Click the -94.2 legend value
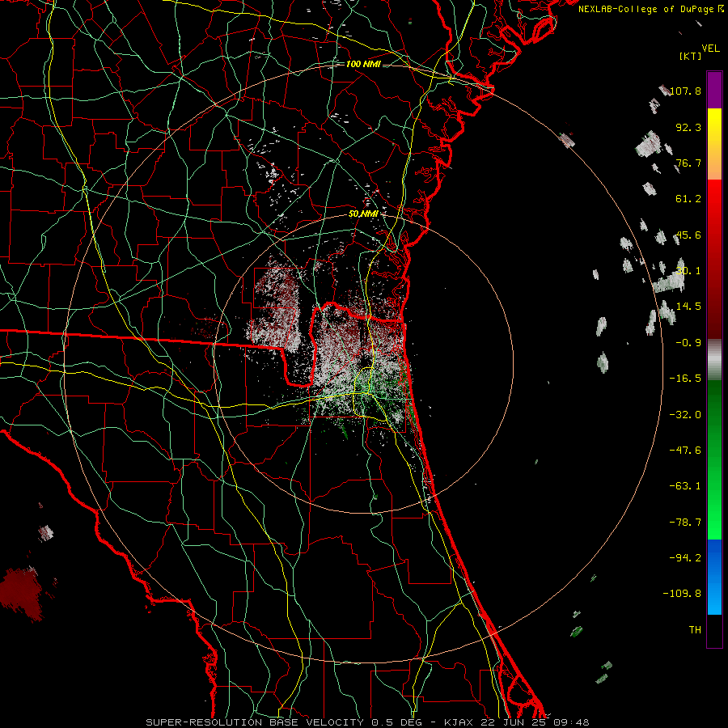728x728 pixels. [x=685, y=558]
